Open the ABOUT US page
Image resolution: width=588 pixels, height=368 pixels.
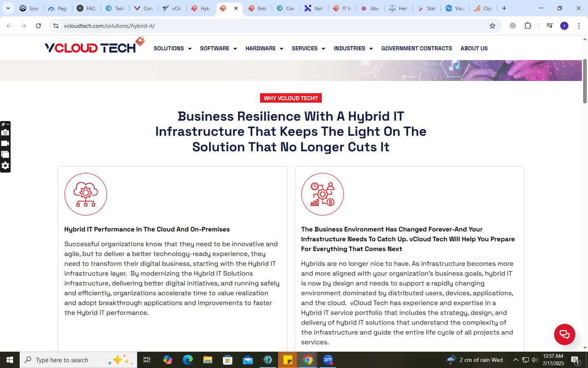474,48
